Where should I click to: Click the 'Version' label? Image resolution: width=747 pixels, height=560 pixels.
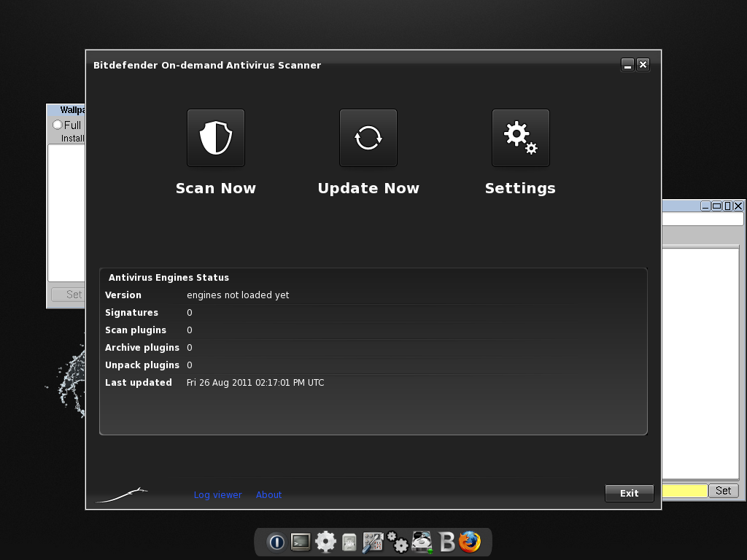[123, 295]
